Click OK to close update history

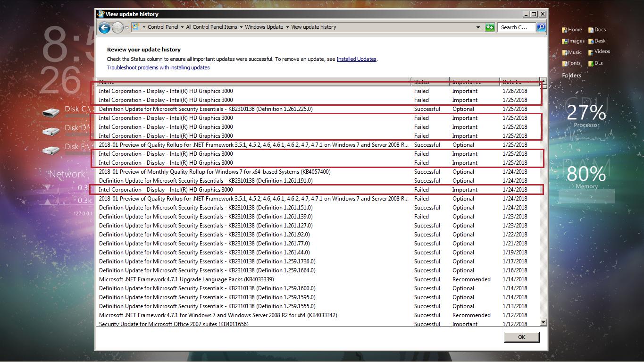[x=521, y=337]
